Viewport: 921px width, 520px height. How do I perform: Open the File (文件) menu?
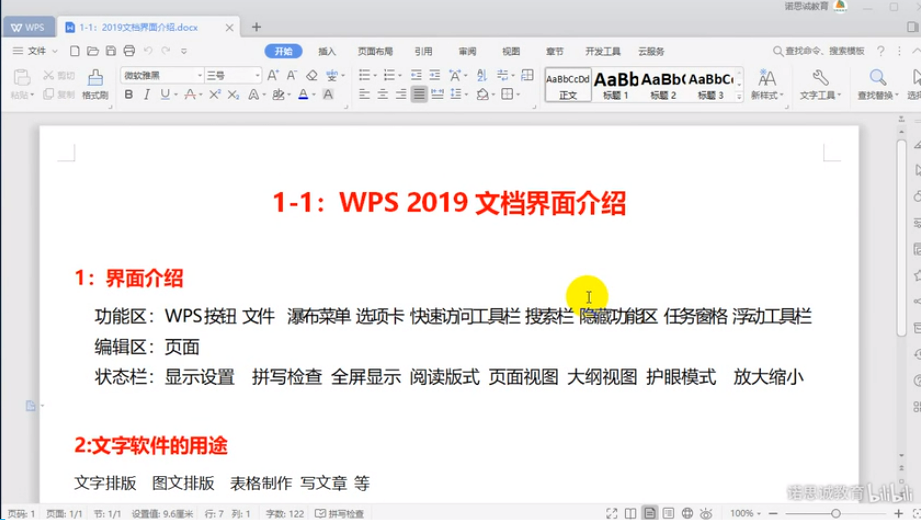point(35,51)
